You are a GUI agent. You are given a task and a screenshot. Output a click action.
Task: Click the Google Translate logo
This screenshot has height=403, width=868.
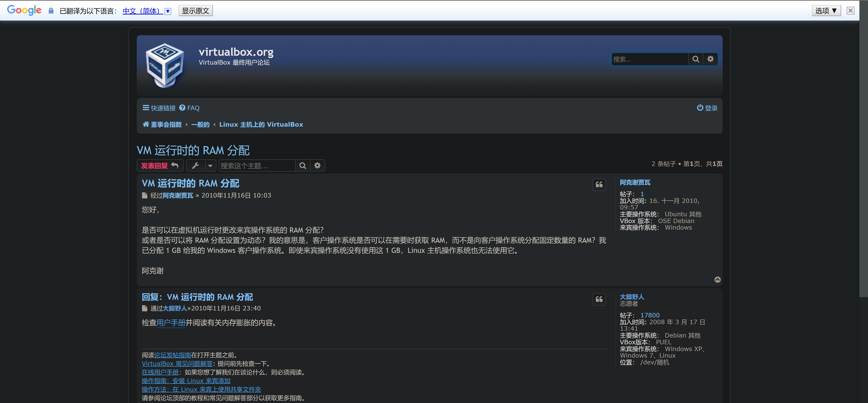click(x=24, y=10)
